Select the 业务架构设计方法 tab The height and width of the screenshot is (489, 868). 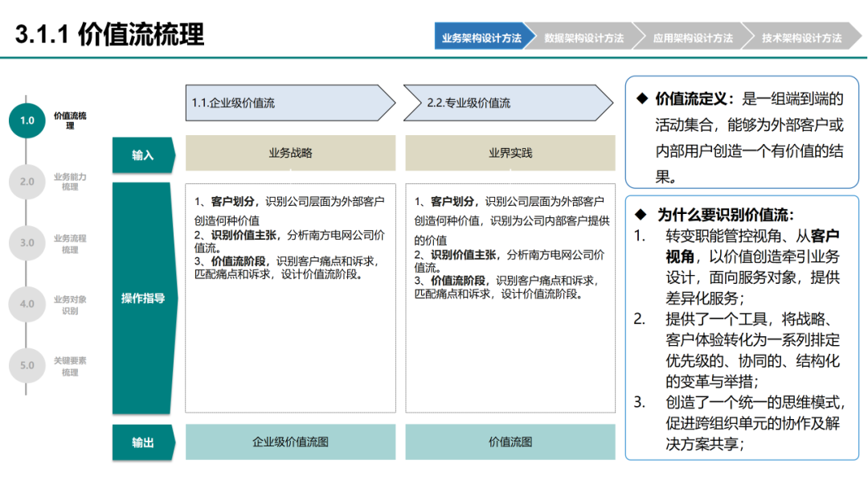[x=481, y=36]
